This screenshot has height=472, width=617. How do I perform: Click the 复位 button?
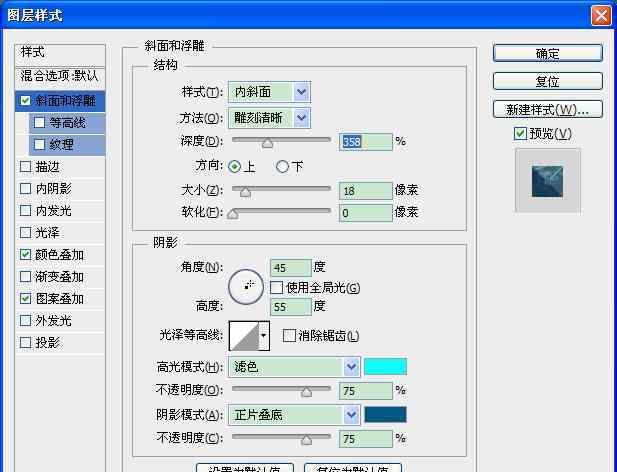tap(548, 81)
